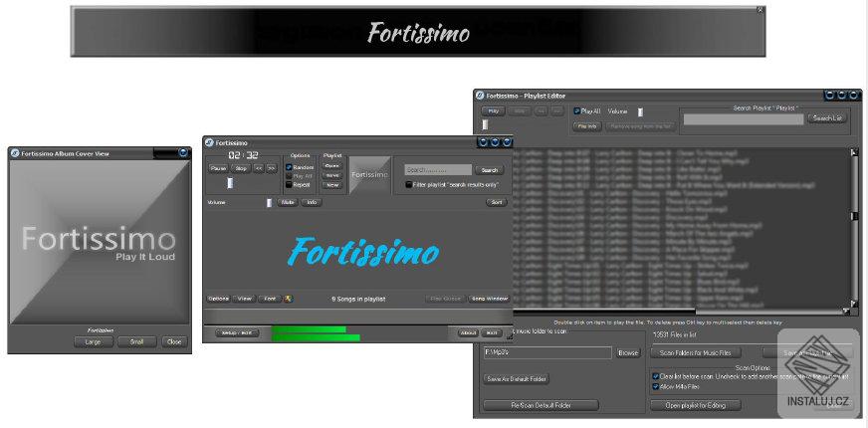Toggle Play All checkbox in Playlist Editor
Image resolution: width=868 pixels, height=428 pixels.
[576, 111]
